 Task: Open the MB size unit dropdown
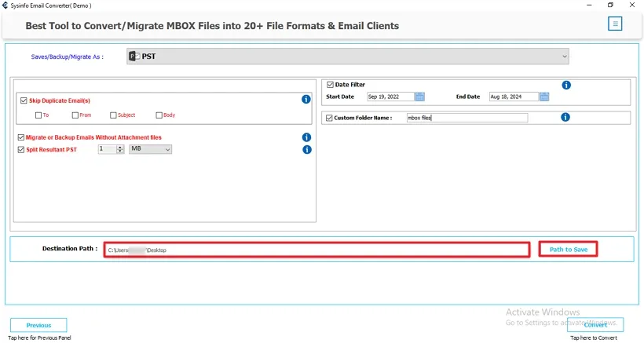(150, 149)
